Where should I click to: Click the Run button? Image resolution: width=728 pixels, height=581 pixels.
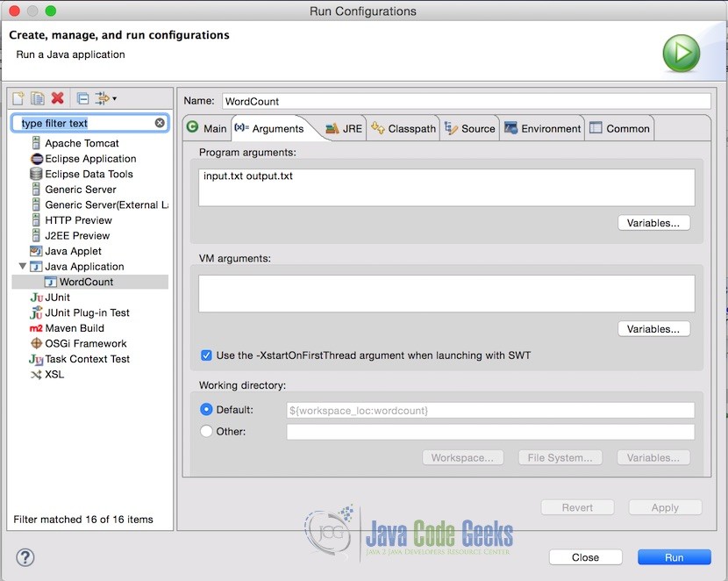pos(674,557)
